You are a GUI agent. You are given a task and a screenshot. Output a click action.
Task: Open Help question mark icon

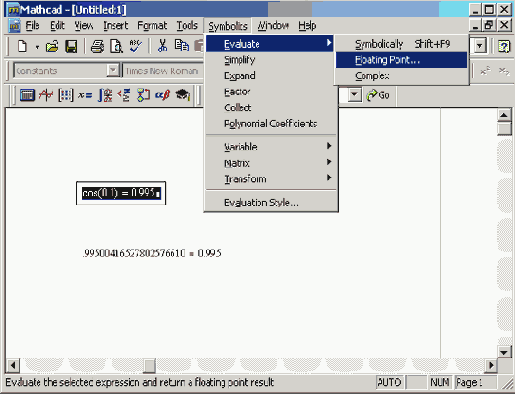pos(504,46)
